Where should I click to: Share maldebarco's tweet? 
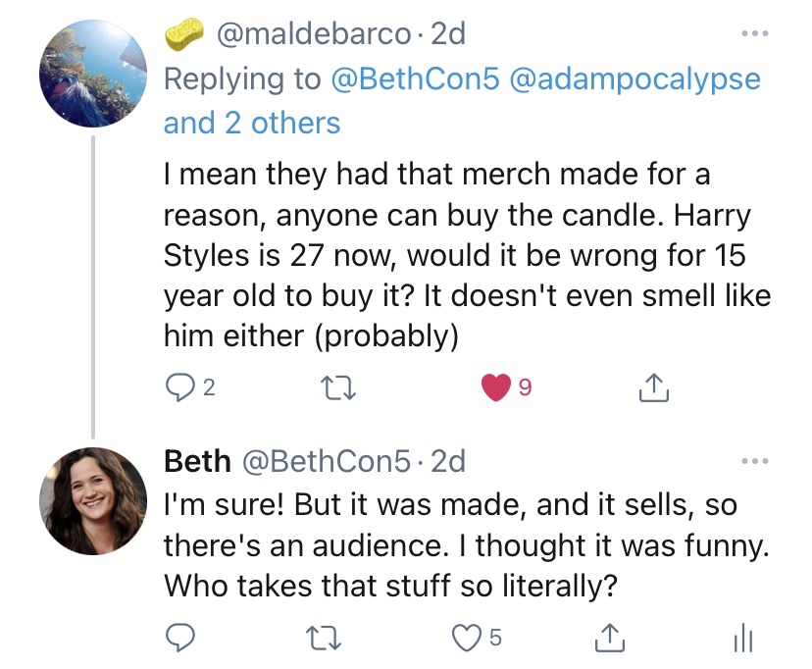coord(652,389)
